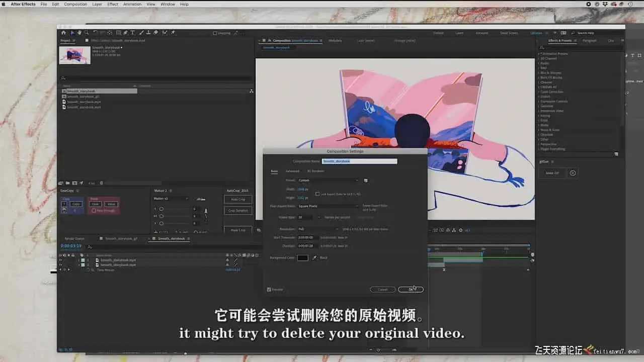Image resolution: width=644 pixels, height=362 pixels.
Task: Hide the first Smooth_storybook.mp4 layer
Action: click(60, 260)
